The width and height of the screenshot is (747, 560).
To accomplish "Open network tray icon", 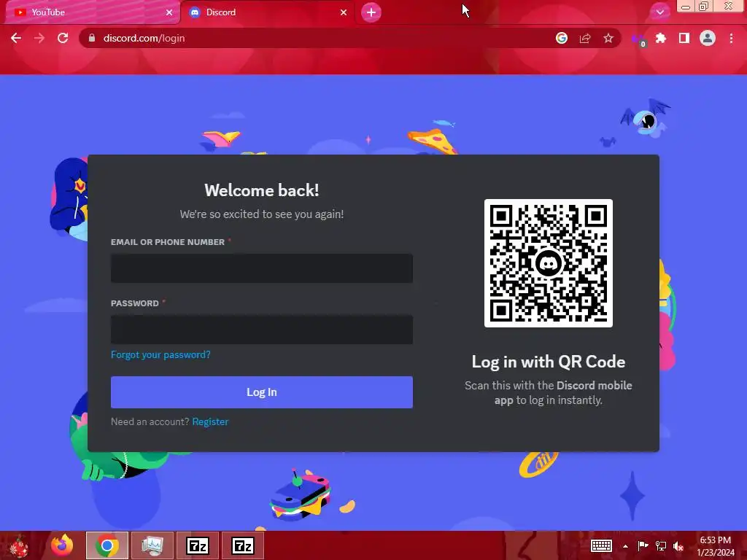I will (661, 545).
